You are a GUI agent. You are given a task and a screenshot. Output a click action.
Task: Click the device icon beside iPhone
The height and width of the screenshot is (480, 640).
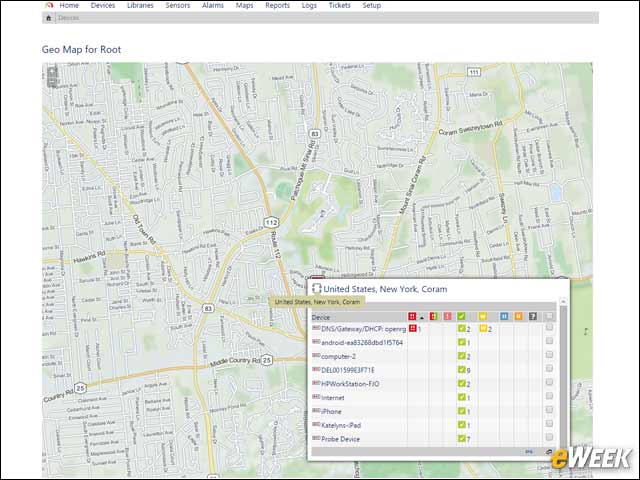pos(316,411)
